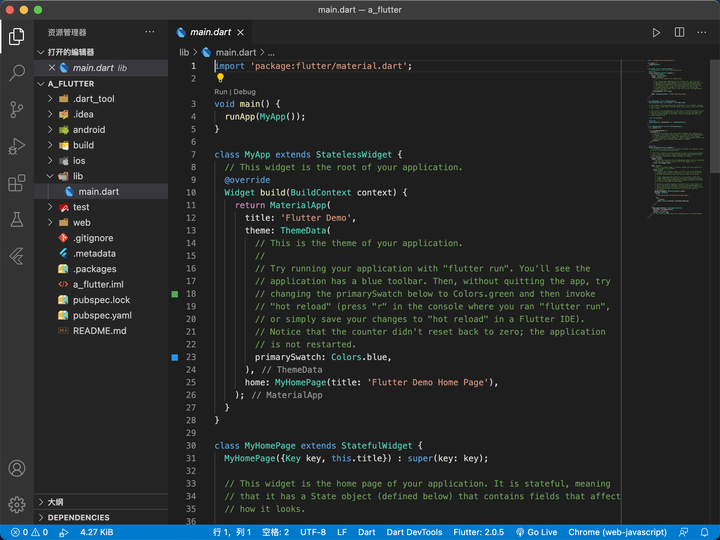The height and width of the screenshot is (540, 720).
Task: Open the pubspec.lock file
Action: coord(101,300)
